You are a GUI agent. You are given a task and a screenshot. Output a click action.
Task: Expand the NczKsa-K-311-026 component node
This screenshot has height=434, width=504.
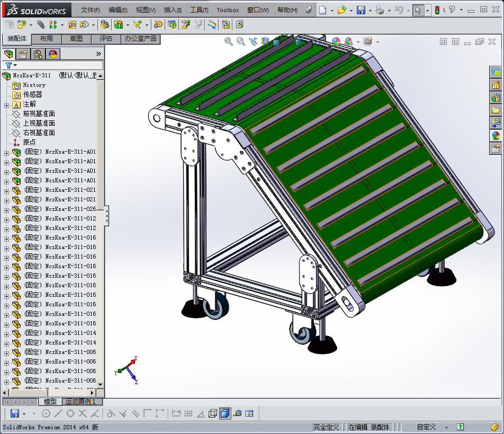(6, 210)
